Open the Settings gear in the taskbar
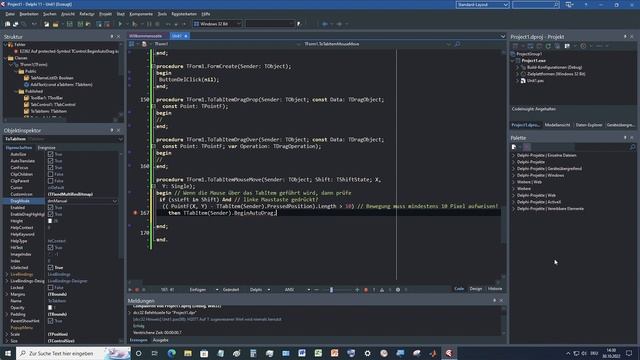This screenshot has width=640, height=360. point(367,353)
